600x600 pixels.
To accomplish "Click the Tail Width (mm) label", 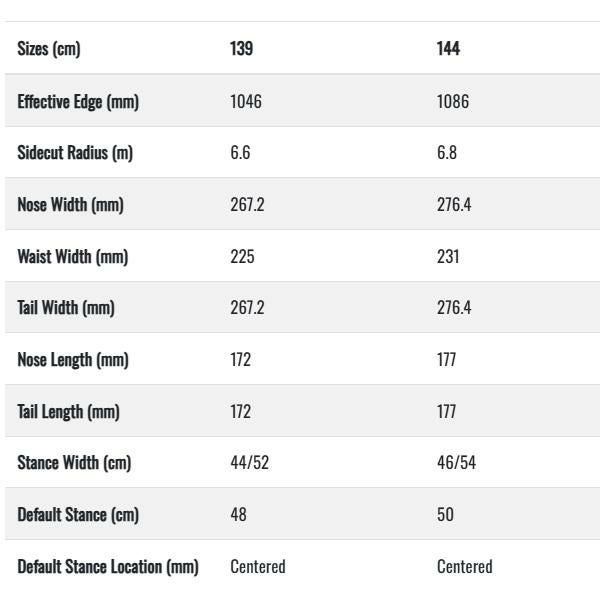I will (x=66, y=308).
